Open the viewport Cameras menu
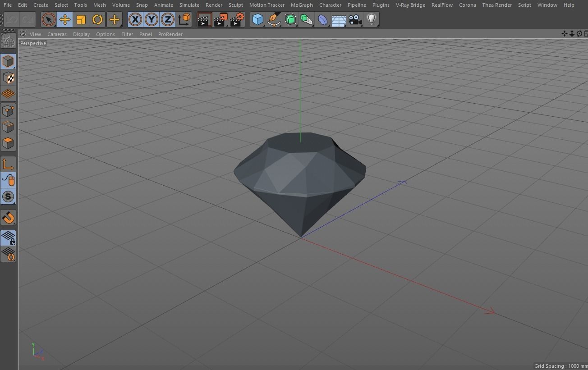 (x=57, y=34)
